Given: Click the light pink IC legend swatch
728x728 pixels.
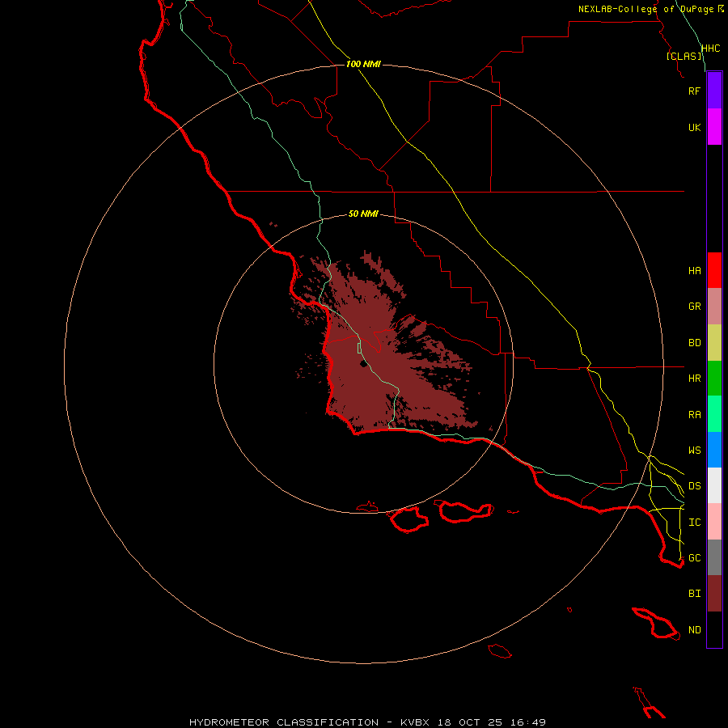Looking at the screenshot, I should click(714, 522).
